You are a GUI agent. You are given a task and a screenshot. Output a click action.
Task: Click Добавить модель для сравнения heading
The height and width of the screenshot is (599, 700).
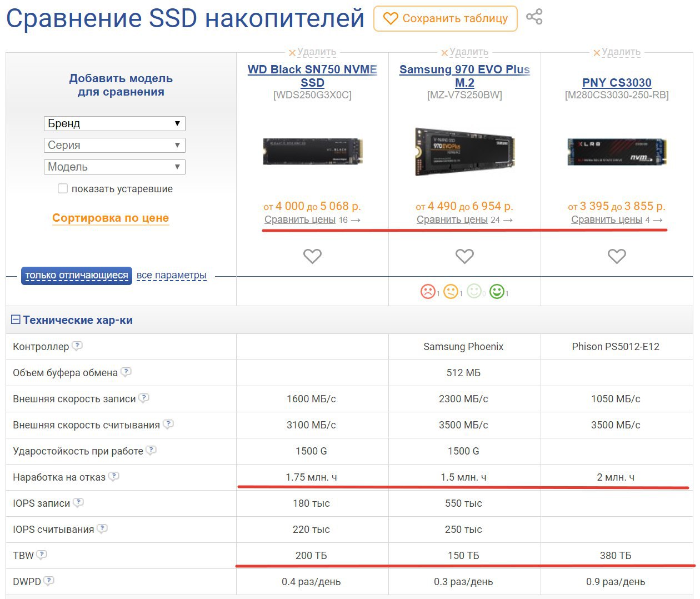click(x=121, y=85)
